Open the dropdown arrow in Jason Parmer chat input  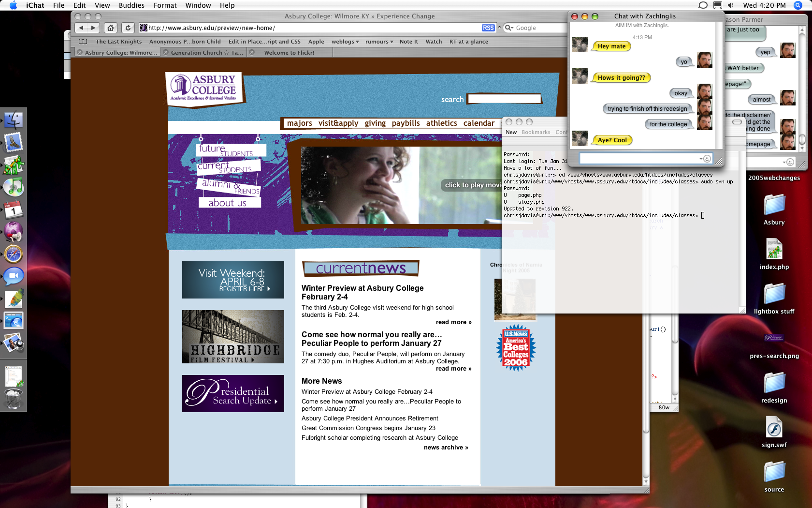pos(784,162)
